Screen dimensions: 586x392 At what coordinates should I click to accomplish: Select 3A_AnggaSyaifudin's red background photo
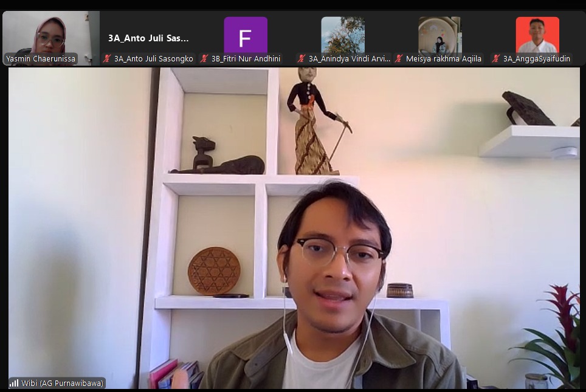click(537, 35)
